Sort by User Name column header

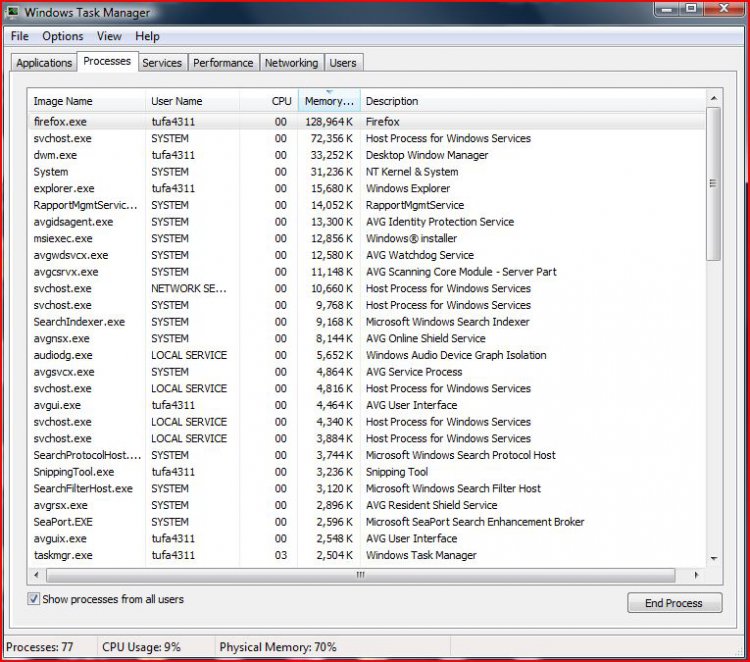[x=192, y=101]
